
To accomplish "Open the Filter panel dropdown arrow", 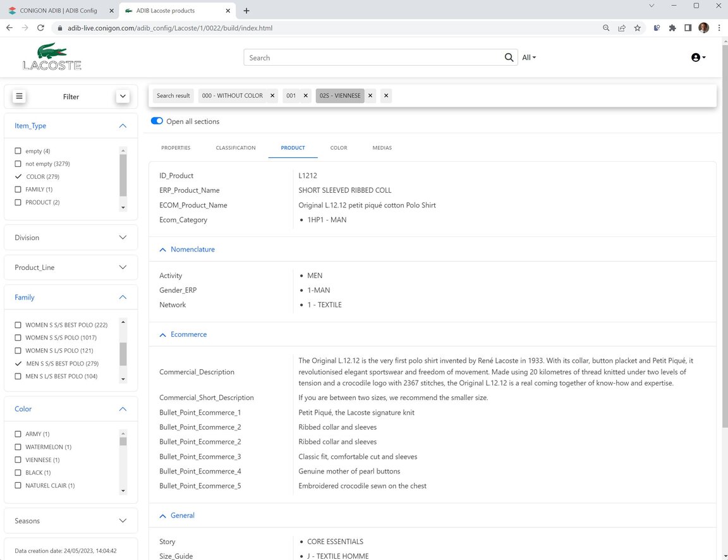I will (123, 97).
